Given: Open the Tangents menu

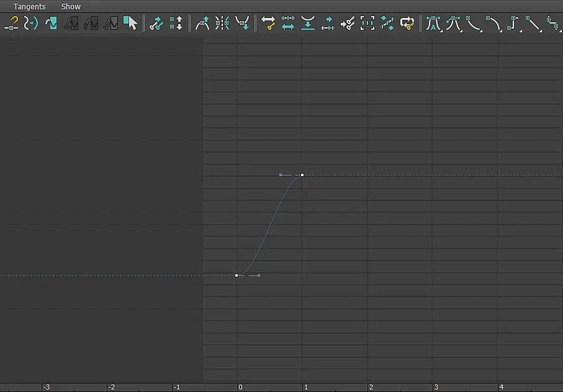Looking at the screenshot, I should [x=29, y=6].
